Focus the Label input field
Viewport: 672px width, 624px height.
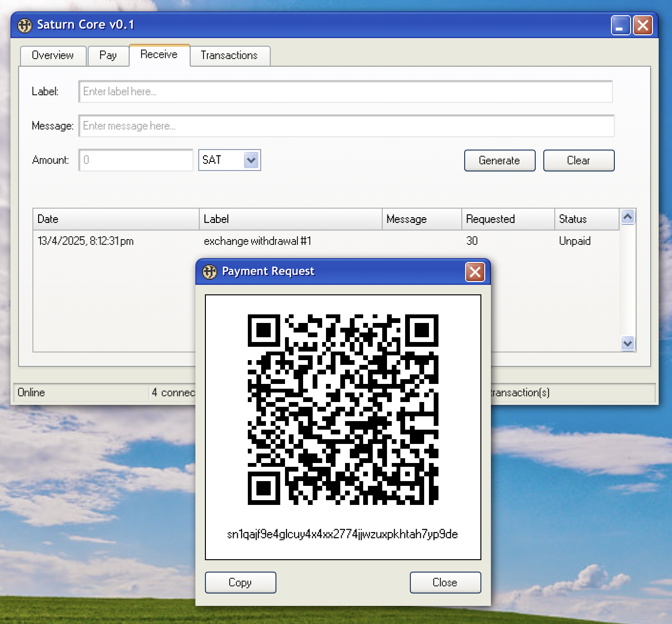click(346, 91)
